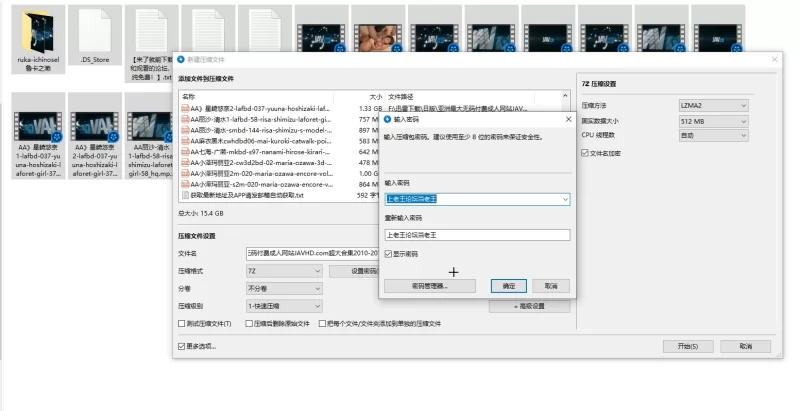
Task: Click into the 重新输入密码 text field
Action: tap(477, 235)
